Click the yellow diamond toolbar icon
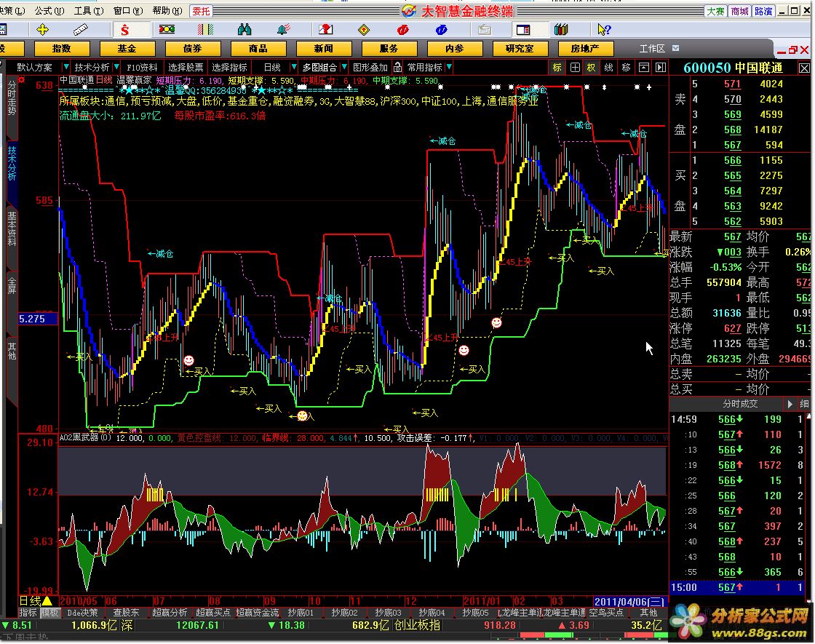Image resolution: width=815 pixels, height=644 pixels. [364, 30]
